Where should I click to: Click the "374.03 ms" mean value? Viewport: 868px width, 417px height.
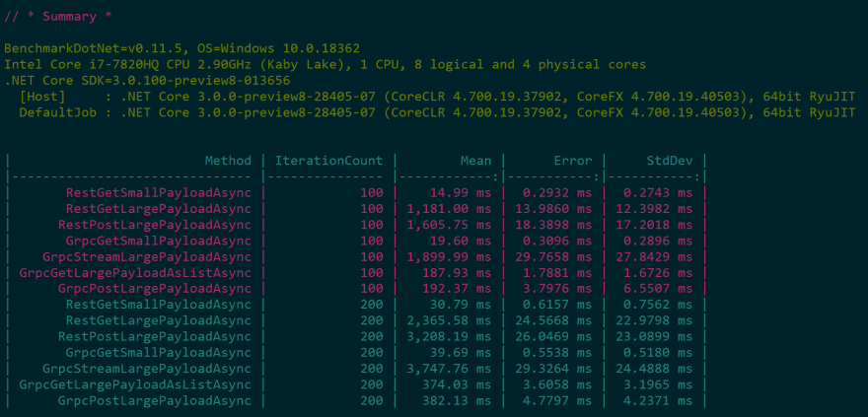457,384
